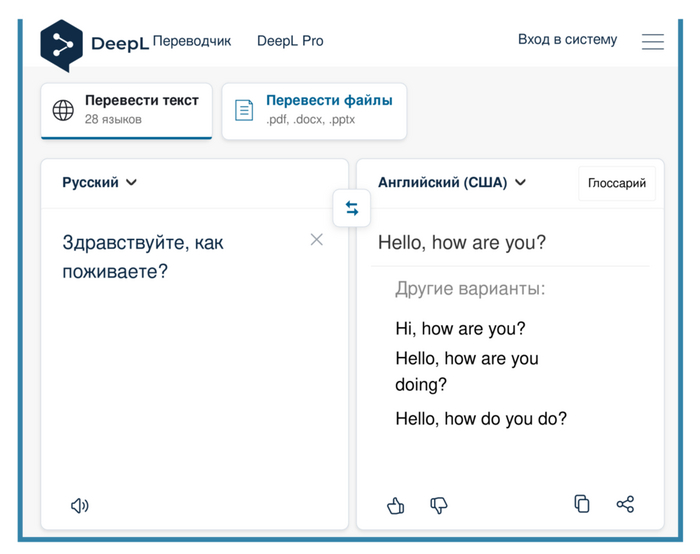Open the Глоссарий button
Screen dimensions: 700x554
pyautogui.click(x=616, y=183)
